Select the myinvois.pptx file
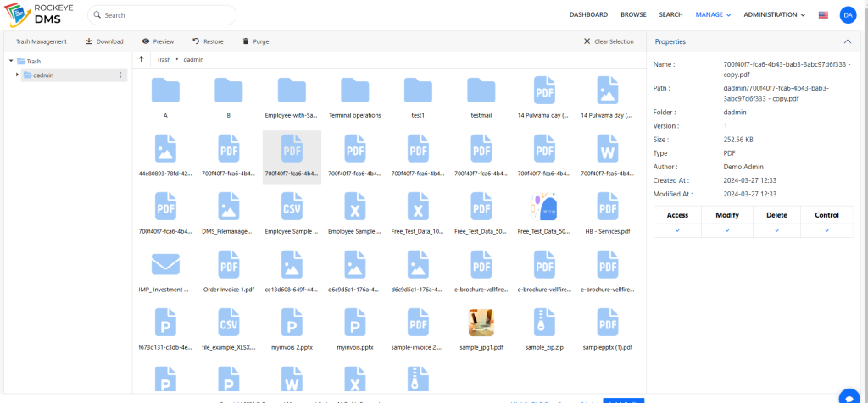The image size is (868, 403). [355, 329]
